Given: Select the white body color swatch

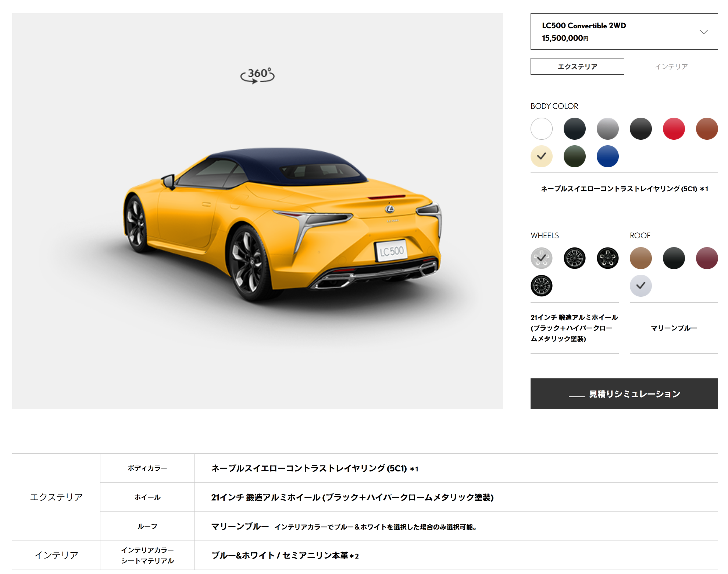Looking at the screenshot, I should [542, 129].
